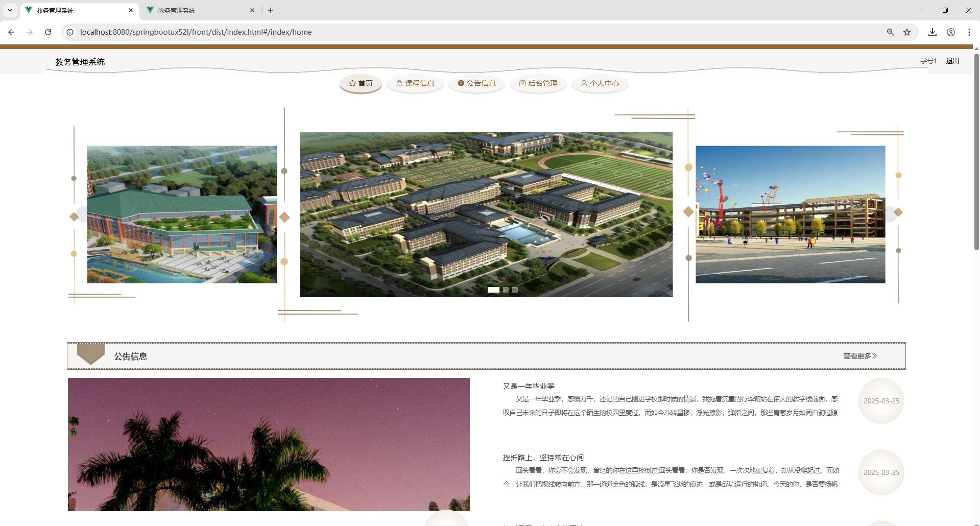Click the 公告信息 section heading
This screenshot has width=980, height=526.
pyautogui.click(x=130, y=356)
